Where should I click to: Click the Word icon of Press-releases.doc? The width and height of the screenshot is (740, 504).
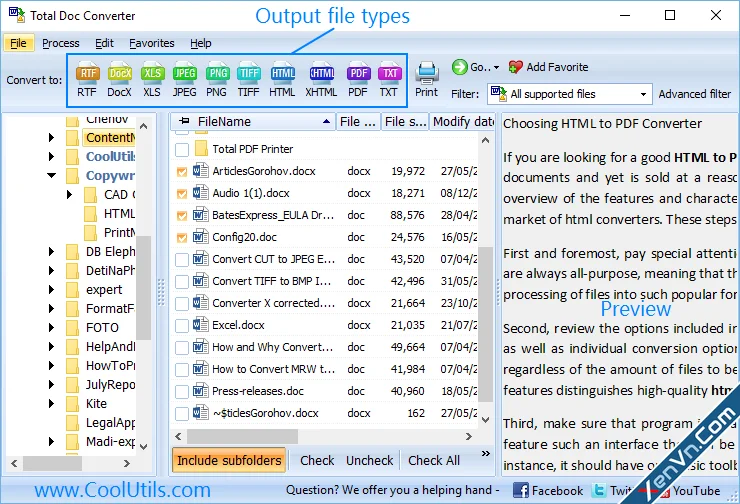(x=200, y=391)
